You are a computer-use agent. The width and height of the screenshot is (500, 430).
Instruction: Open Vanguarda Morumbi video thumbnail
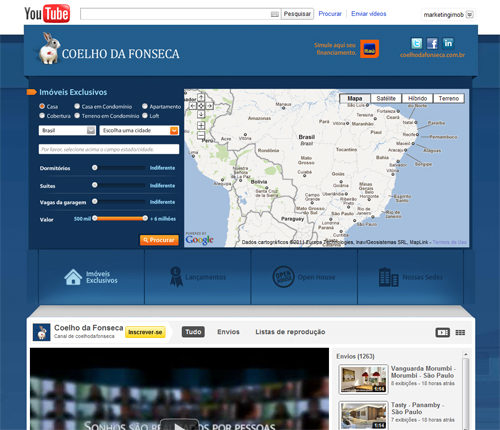pyautogui.click(x=363, y=379)
